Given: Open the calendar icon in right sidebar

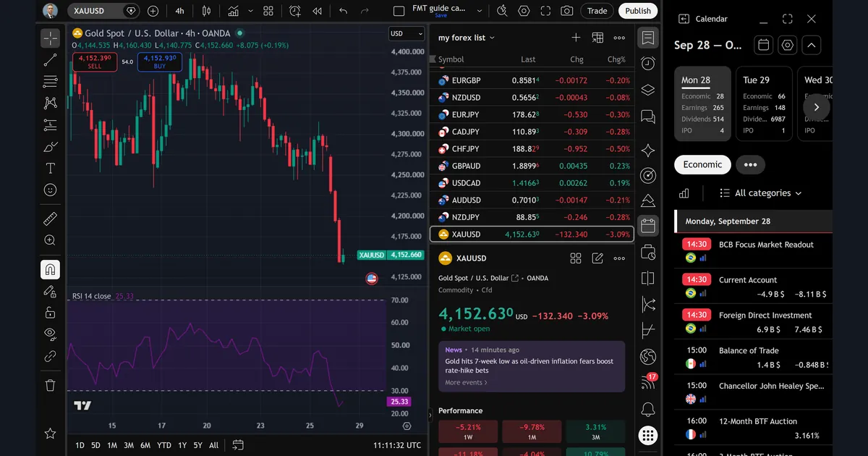Looking at the screenshot, I should [648, 226].
